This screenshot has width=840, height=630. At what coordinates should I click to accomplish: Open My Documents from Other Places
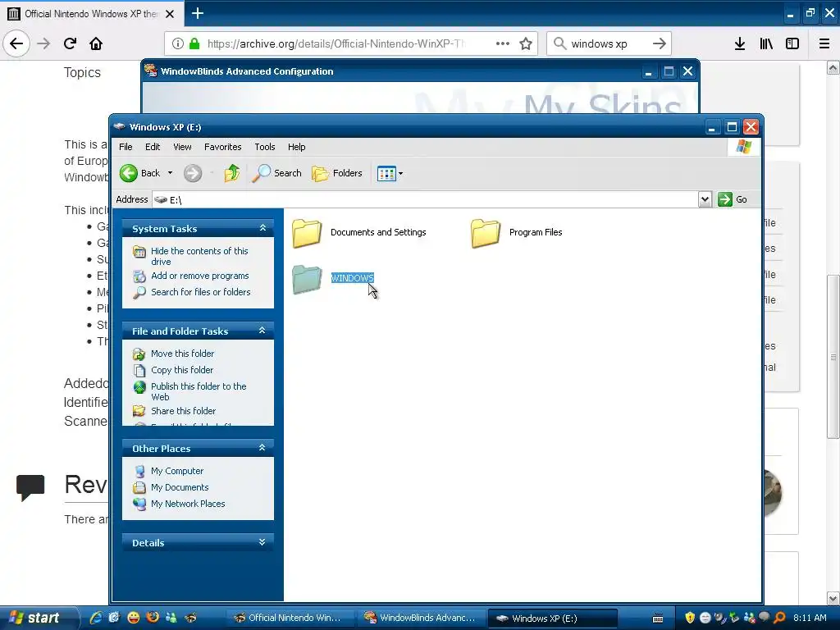click(180, 487)
